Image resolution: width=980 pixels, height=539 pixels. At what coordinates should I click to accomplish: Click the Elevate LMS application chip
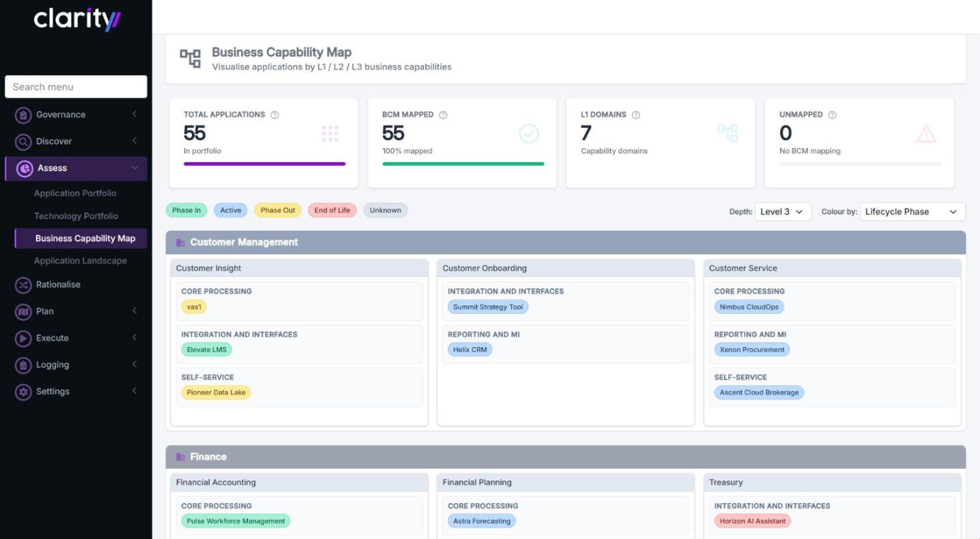click(207, 350)
